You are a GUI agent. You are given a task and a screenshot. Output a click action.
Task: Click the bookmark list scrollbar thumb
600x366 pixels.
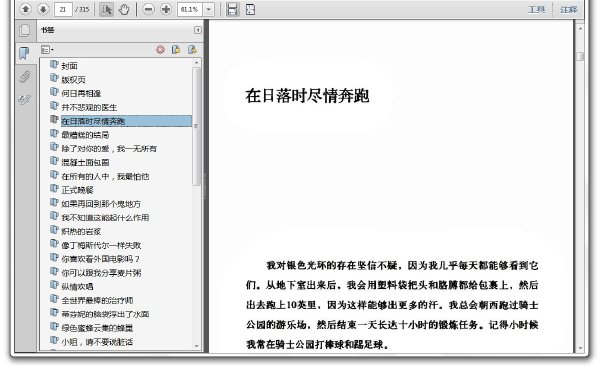(x=197, y=126)
